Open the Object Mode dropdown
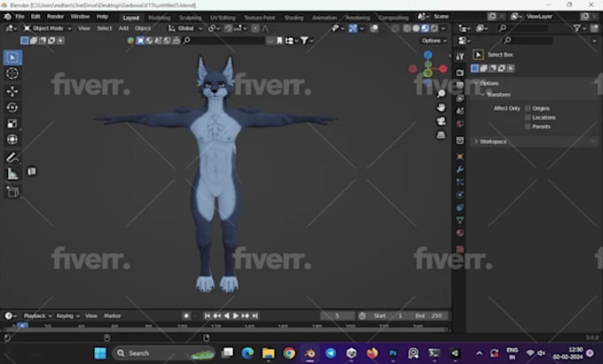The width and height of the screenshot is (603, 364). 48,28
